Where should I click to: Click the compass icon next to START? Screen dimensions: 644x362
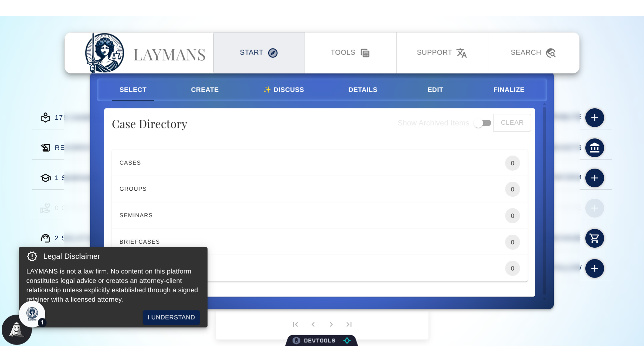[272, 53]
